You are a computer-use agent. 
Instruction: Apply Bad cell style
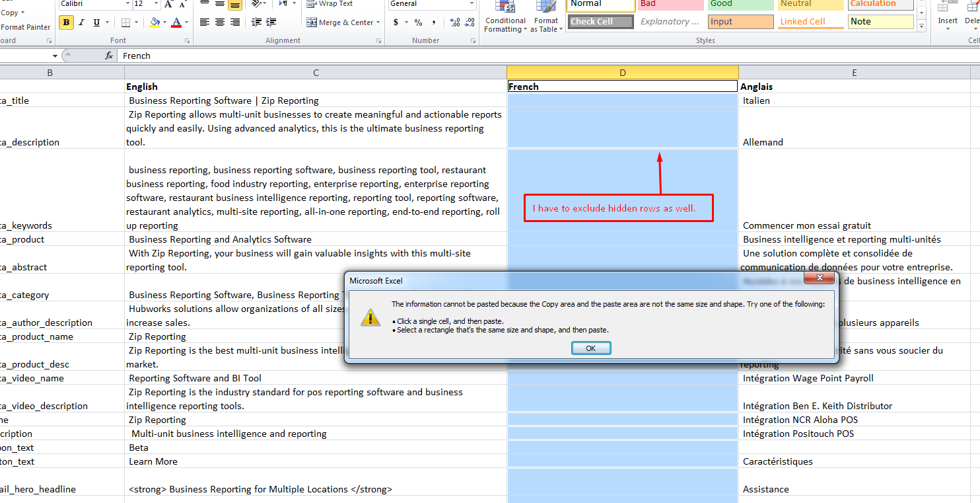tap(671, 4)
